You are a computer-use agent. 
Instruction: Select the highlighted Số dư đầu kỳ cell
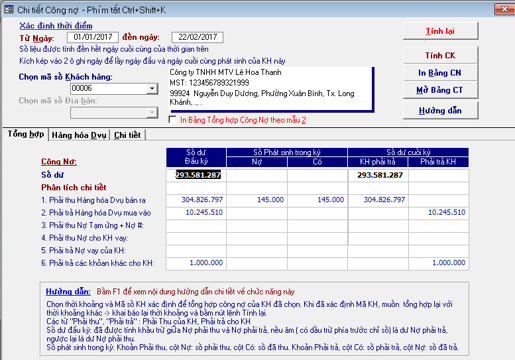(197, 175)
